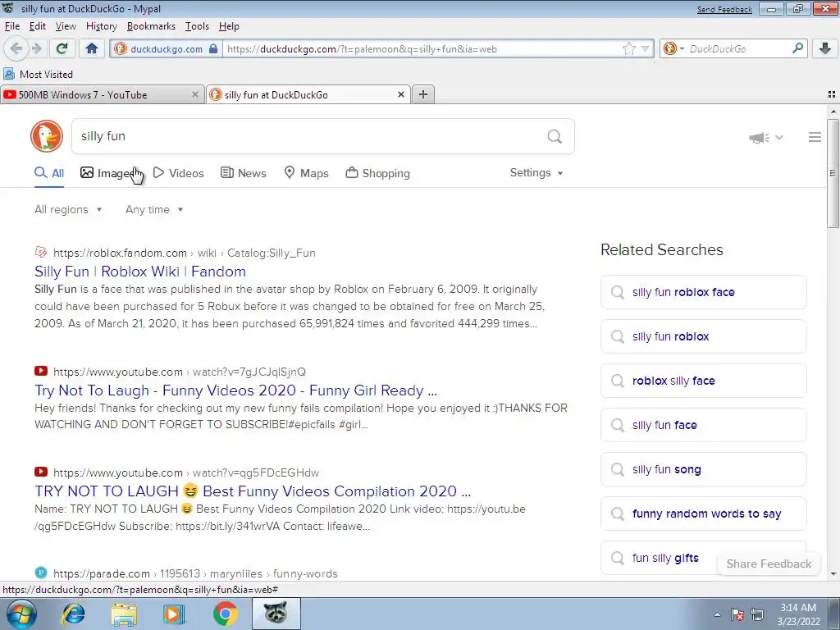Open a new tab with plus button

pyautogui.click(x=423, y=94)
